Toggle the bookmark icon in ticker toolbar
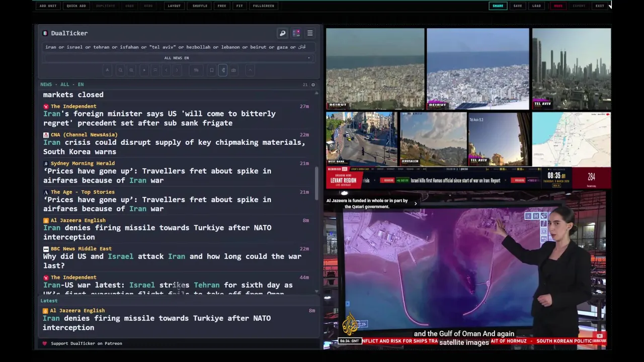The width and height of the screenshot is (644, 362). (212, 70)
